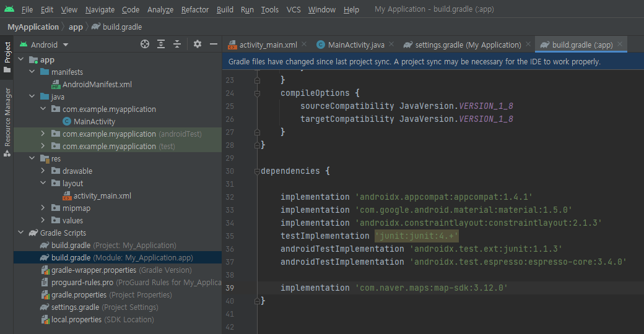The height and width of the screenshot is (334, 644).
Task: Select build.gradle (Module: My_Application.app) in tree
Action: pyautogui.click(x=118, y=258)
